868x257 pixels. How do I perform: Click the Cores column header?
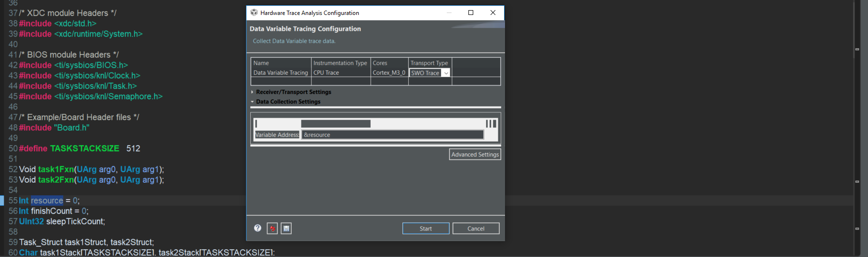(x=389, y=63)
